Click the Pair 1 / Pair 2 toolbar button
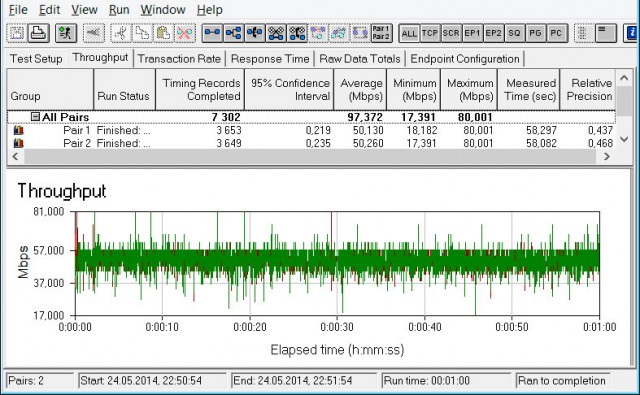 [382, 33]
